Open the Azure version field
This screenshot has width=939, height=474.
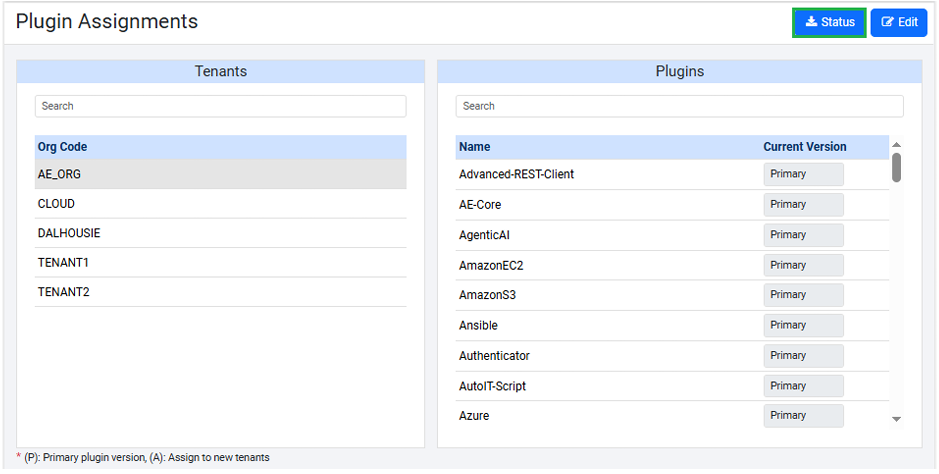pyautogui.click(x=803, y=415)
